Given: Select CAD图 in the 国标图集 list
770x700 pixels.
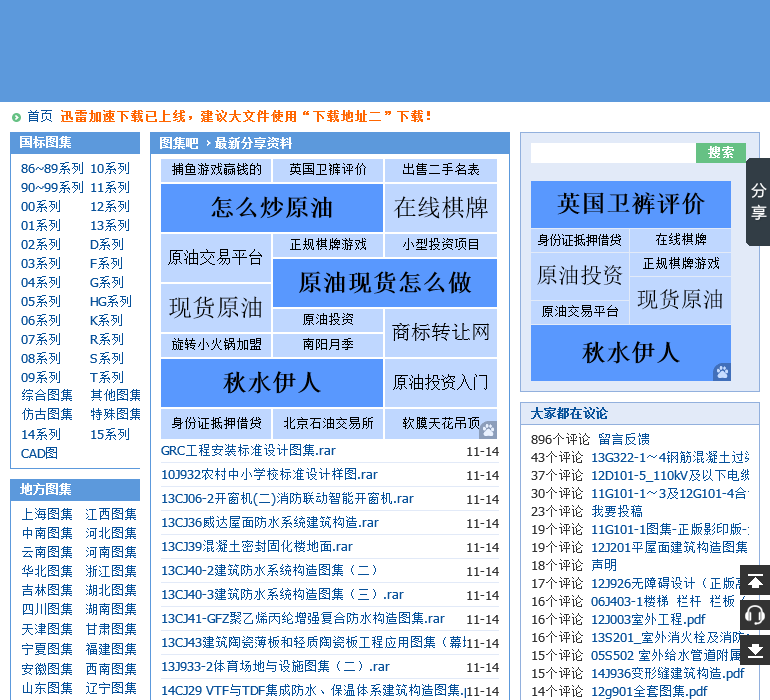Looking at the screenshot, I should 39,453.
